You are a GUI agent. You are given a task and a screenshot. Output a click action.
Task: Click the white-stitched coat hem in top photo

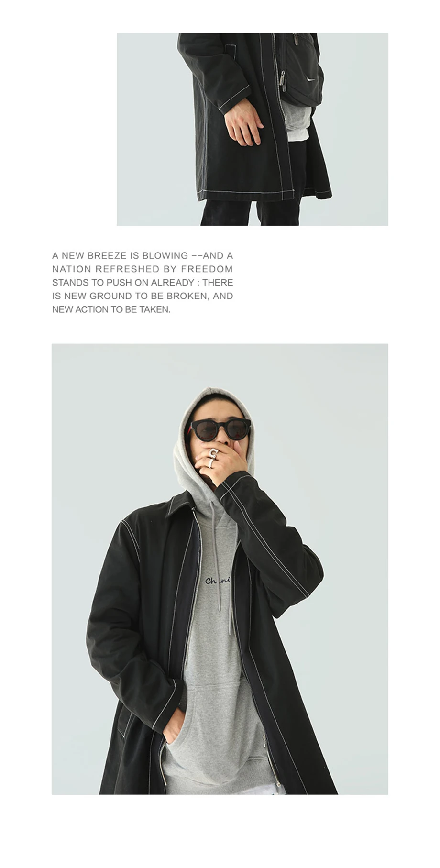(x=264, y=194)
